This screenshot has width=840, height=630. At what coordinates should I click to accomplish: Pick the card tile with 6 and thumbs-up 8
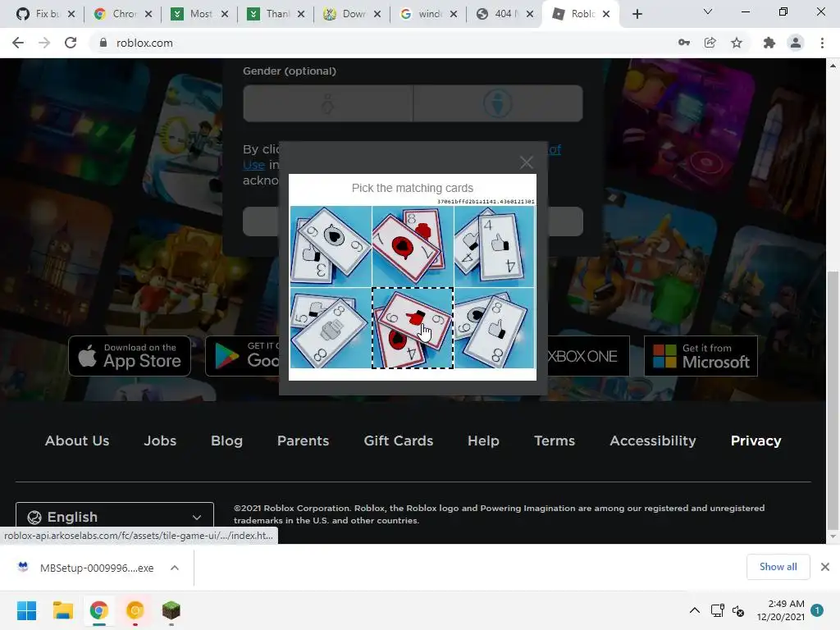(x=495, y=328)
